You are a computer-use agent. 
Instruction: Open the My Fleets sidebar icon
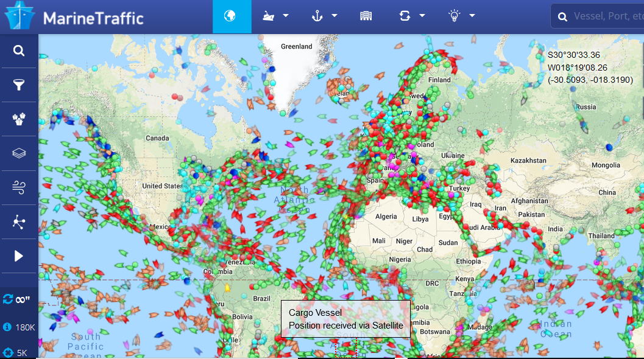(x=19, y=119)
